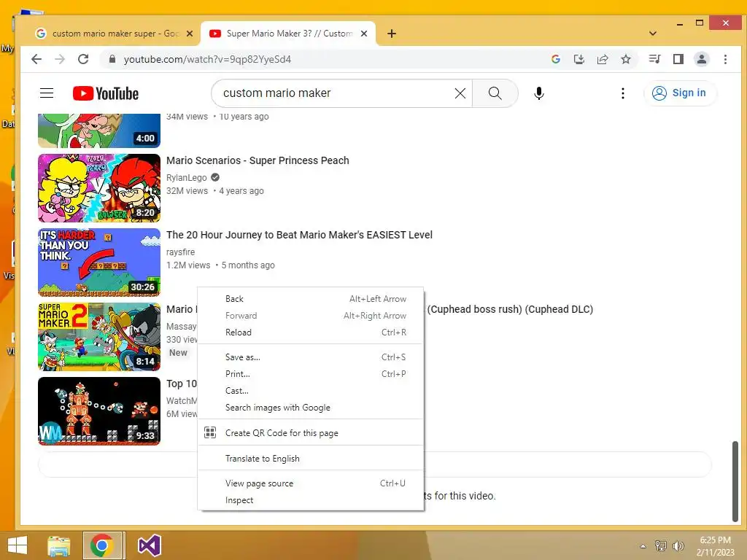Click the padlock site info icon
Screen dimensions: 747x560
pos(112,59)
